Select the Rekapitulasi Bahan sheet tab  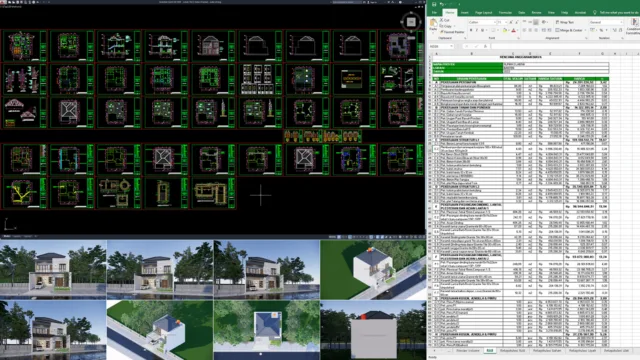[x=547, y=351]
